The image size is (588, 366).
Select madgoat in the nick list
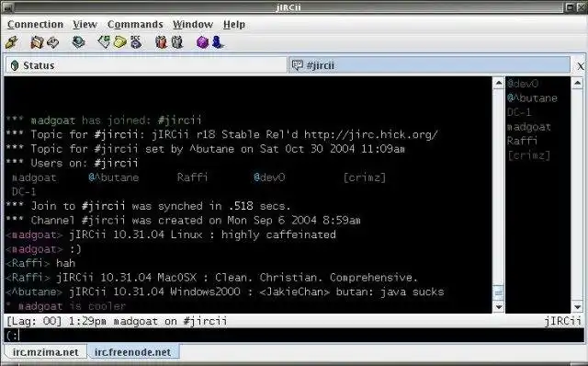[529, 127]
